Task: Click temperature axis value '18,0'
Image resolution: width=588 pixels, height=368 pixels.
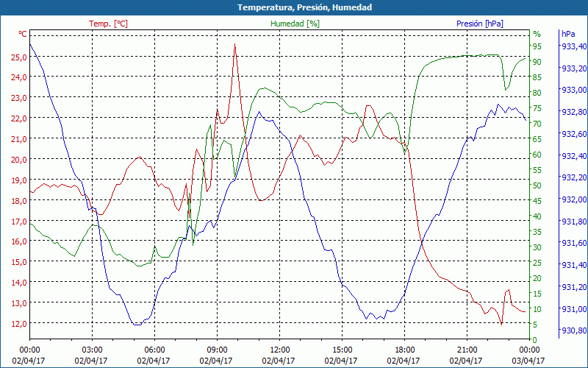Action: point(19,200)
